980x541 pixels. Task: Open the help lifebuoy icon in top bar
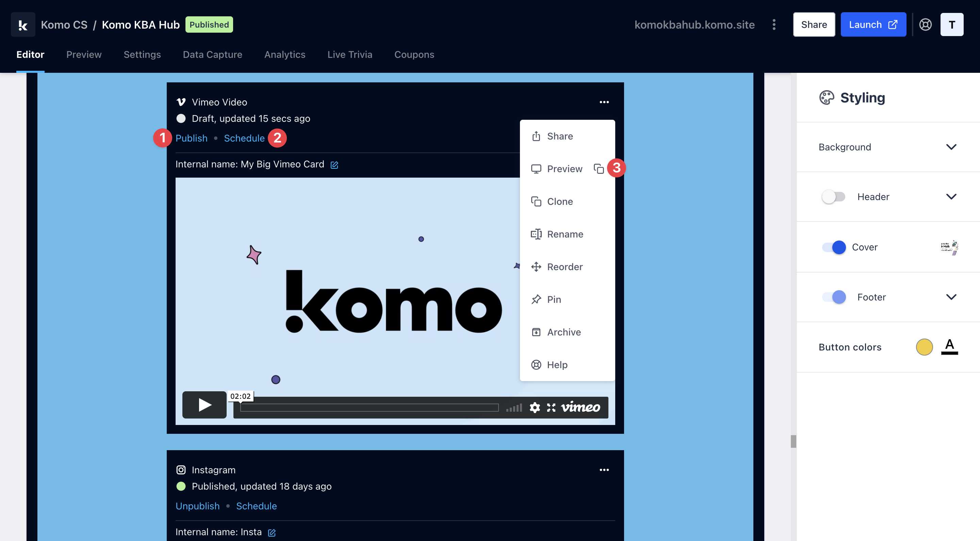[925, 25]
